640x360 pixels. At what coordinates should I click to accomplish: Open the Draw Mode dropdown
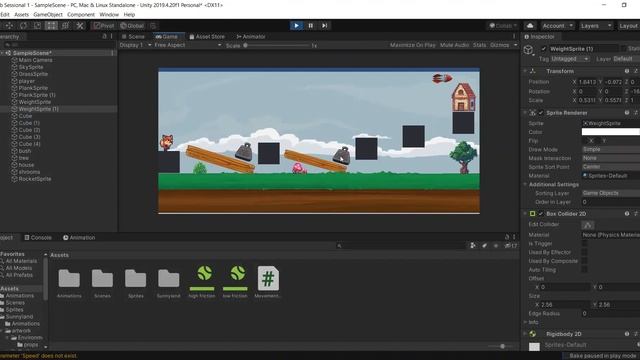pyautogui.click(x=611, y=149)
